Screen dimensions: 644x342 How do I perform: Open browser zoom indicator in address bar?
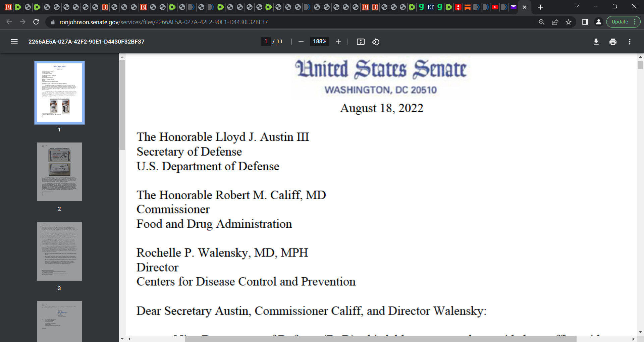click(x=541, y=22)
